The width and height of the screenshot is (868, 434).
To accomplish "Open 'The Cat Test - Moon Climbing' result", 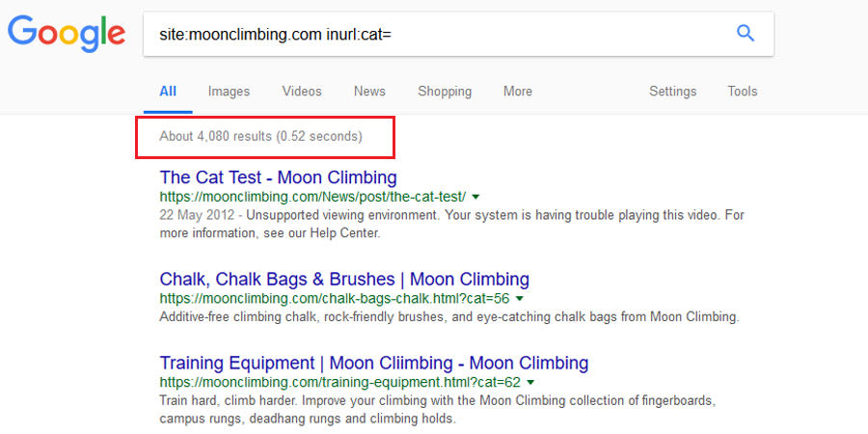I will 278,177.
